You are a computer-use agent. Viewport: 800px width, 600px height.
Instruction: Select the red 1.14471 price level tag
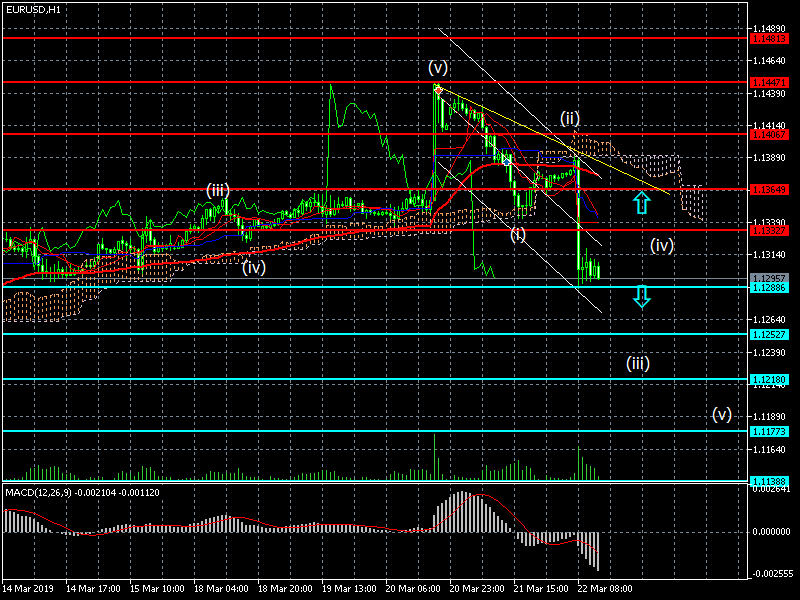coord(769,82)
